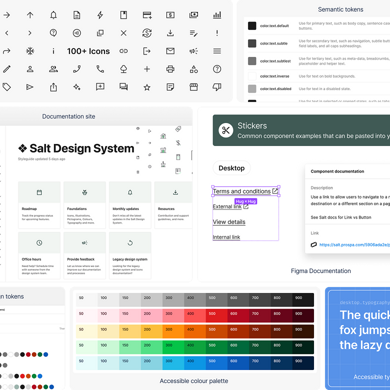Click the bell notification icon
This screenshot has width=390, height=390.
53,15
